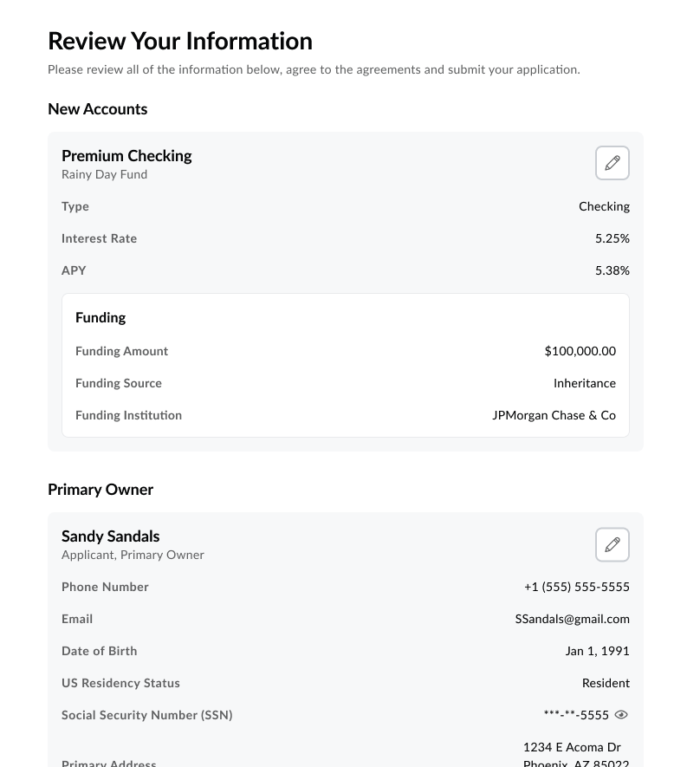Click the Sandy Sandals owner name
Screen dimensions: 700x767
pos(110,536)
